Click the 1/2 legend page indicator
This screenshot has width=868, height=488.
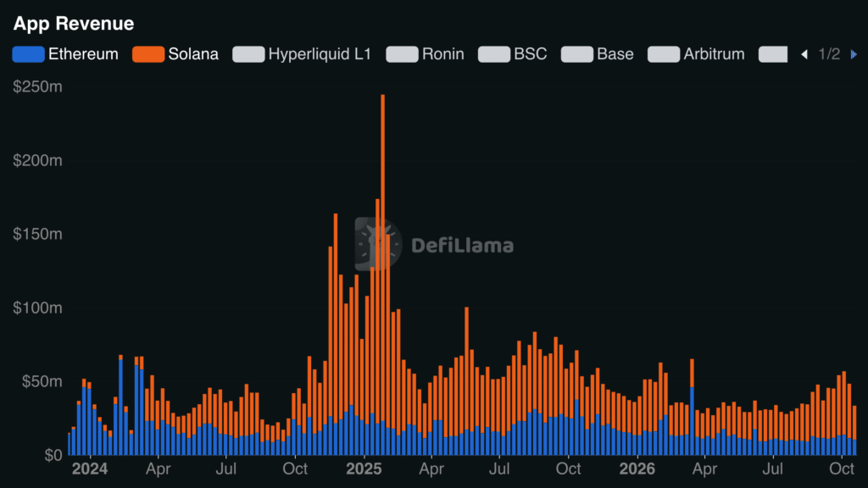coord(829,54)
